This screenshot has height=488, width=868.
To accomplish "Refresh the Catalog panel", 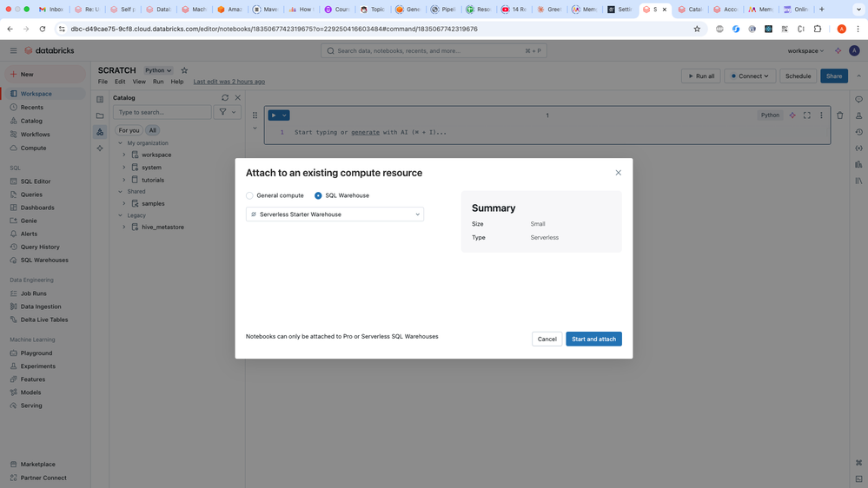I will coord(225,98).
